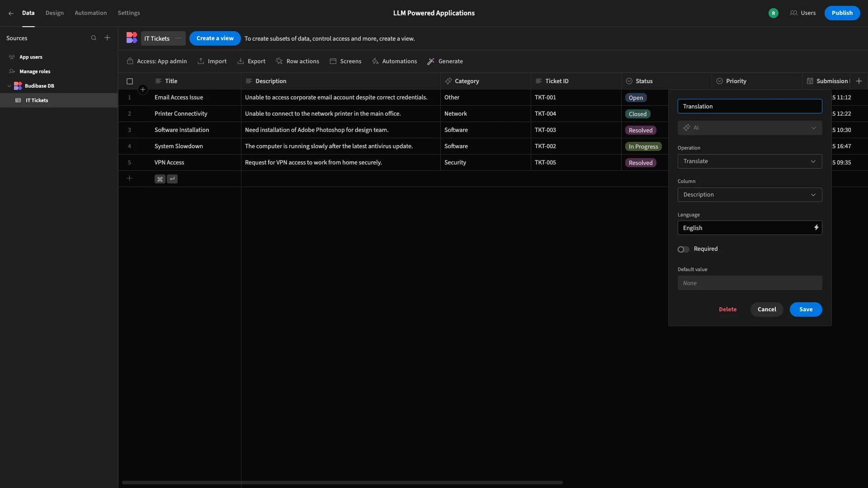Switch to the Automation tab
This screenshot has width=868, height=488.
coord(90,13)
